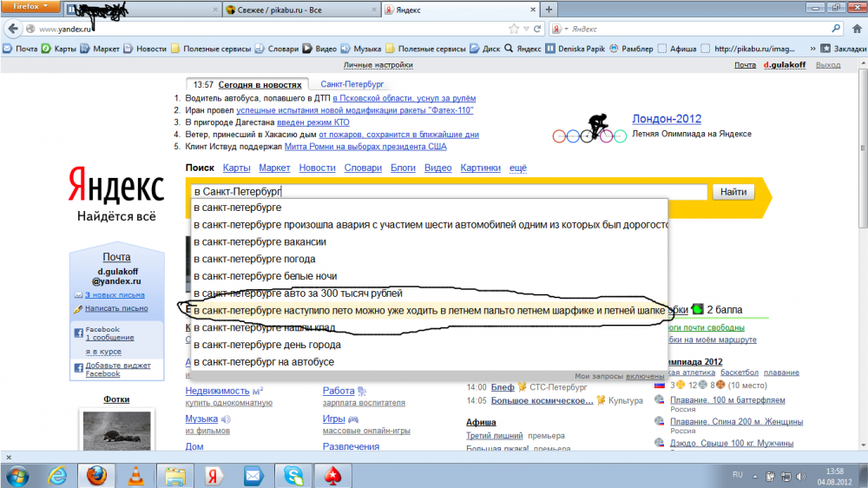Close the Яндекс browser tab
The image size is (868, 488).
tap(533, 10)
